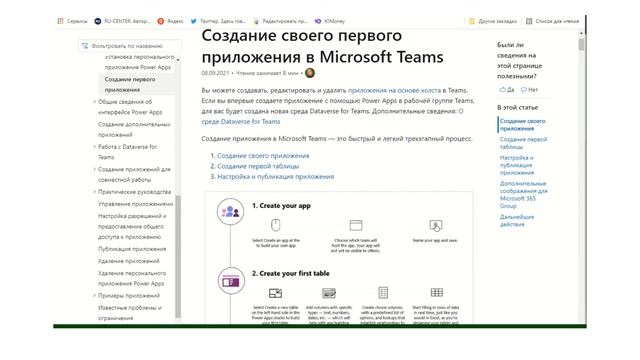Open Установка персонального приложения Power Apps
640x360 pixels.
(x=139, y=62)
